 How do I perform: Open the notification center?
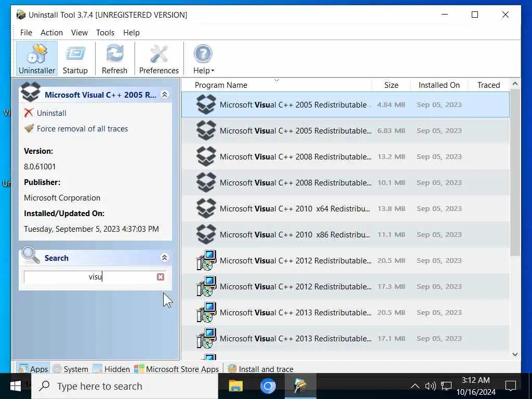pyautogui.click(x=511, y=386)
